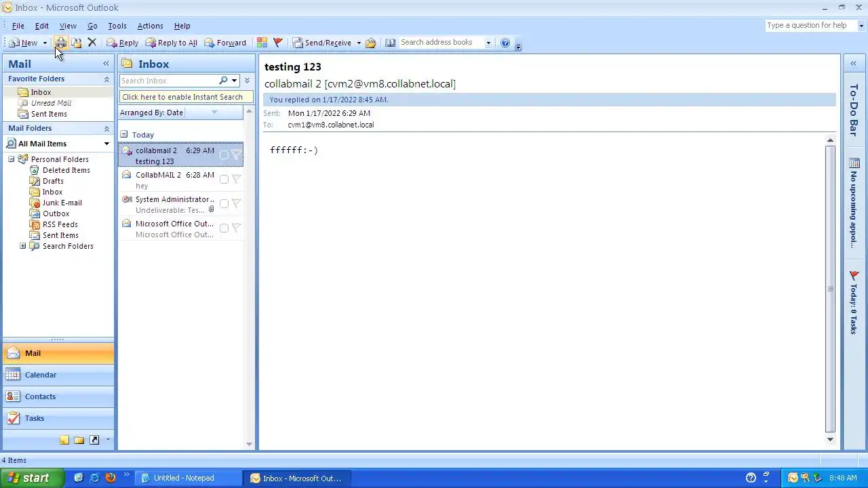The height and width of the screenshot is (488, 868).
Task: Collapse the Personal Folders tree node
Action: tap(11, 159)
